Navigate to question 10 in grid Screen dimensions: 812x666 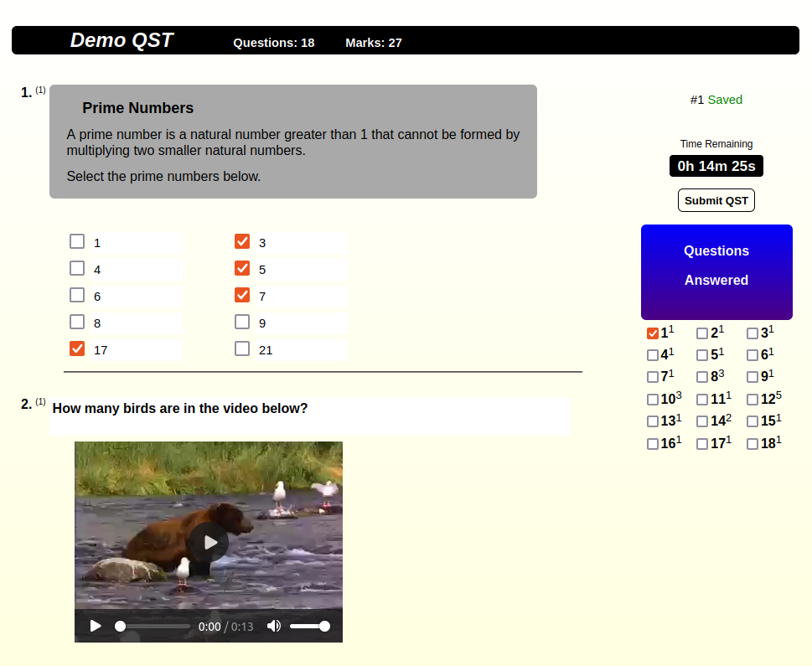[x=653, y=400]
